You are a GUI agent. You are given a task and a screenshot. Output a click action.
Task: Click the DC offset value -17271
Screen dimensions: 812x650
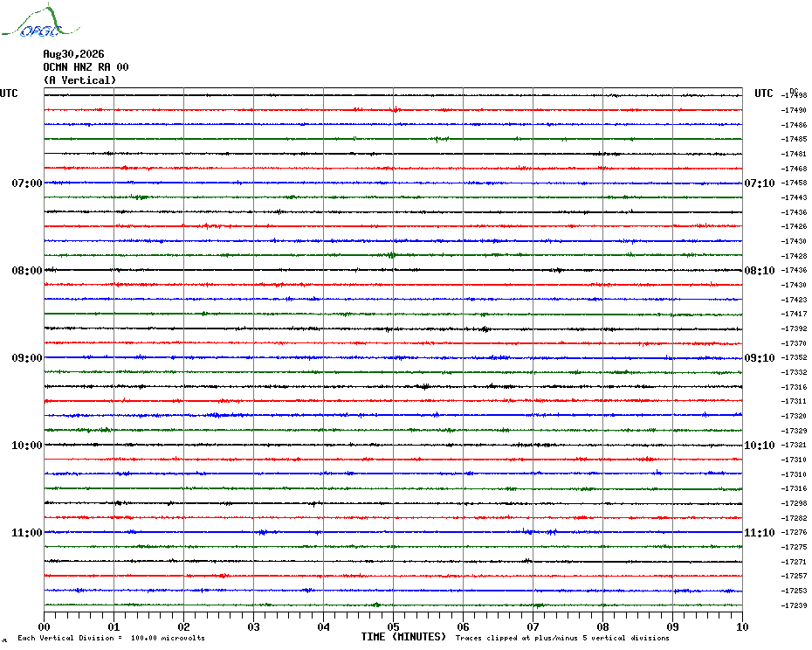point(794,562)
